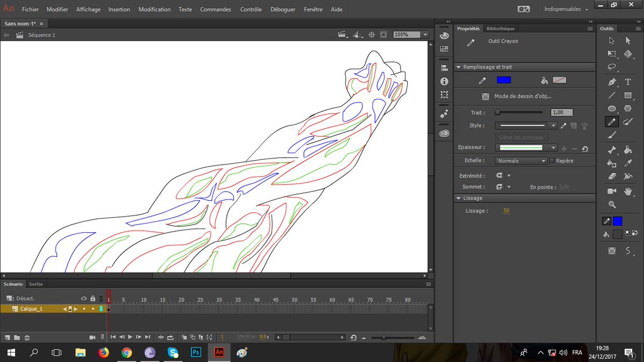This screenshot has width=644, height=362.
Task: Open the stage zoom 100% dropdown
Action: pos(426,34)
